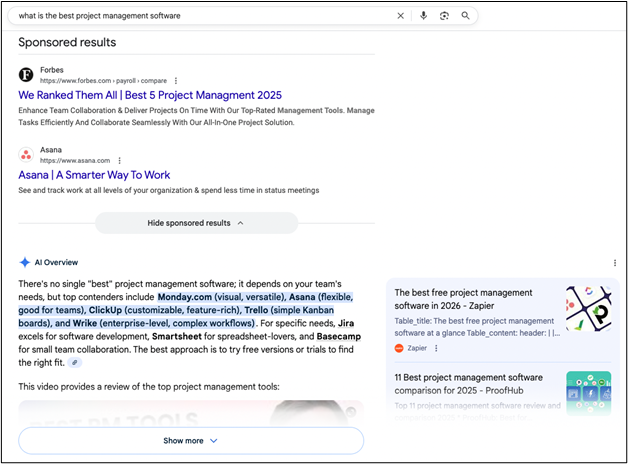The width and height of the screenshot is (628, 464).
Task: Play the PM tools review video thumbnail
Action: pos(191,412)
